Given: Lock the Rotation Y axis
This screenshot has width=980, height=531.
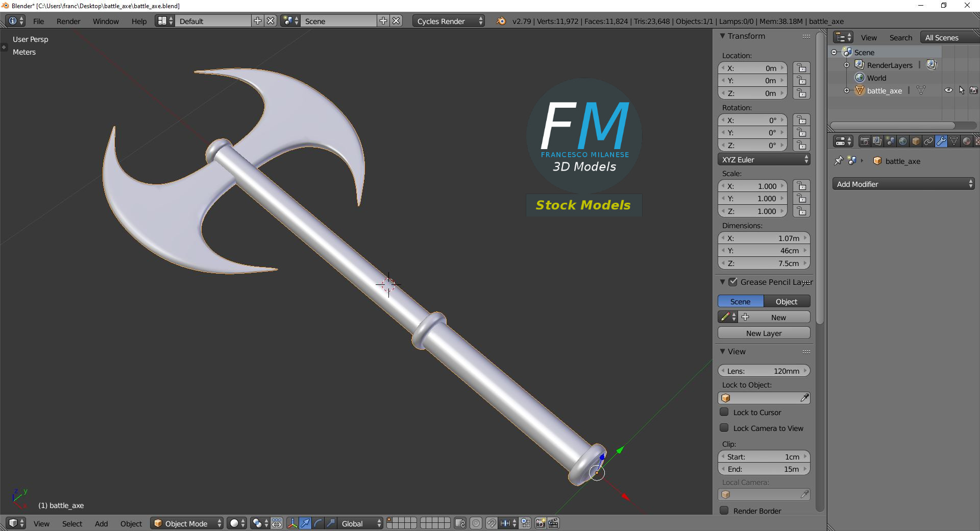Looking at the screenshot, I should [802, 133].
